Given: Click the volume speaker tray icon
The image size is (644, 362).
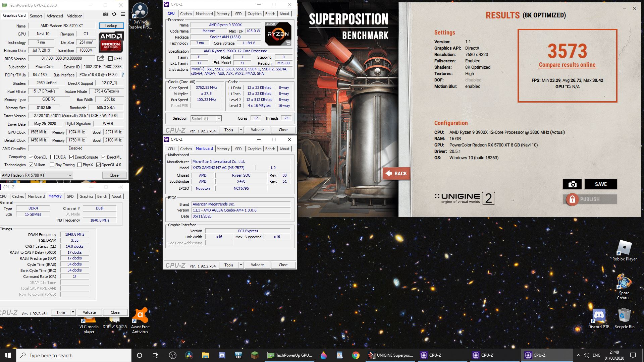Looking at the screenshot, I should (586, 355).
